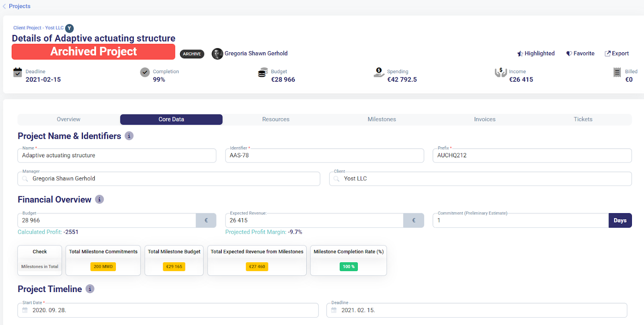This screenshot has height=325, width=644.
Task: Open the Invoices tab
Action: (485, 119)
